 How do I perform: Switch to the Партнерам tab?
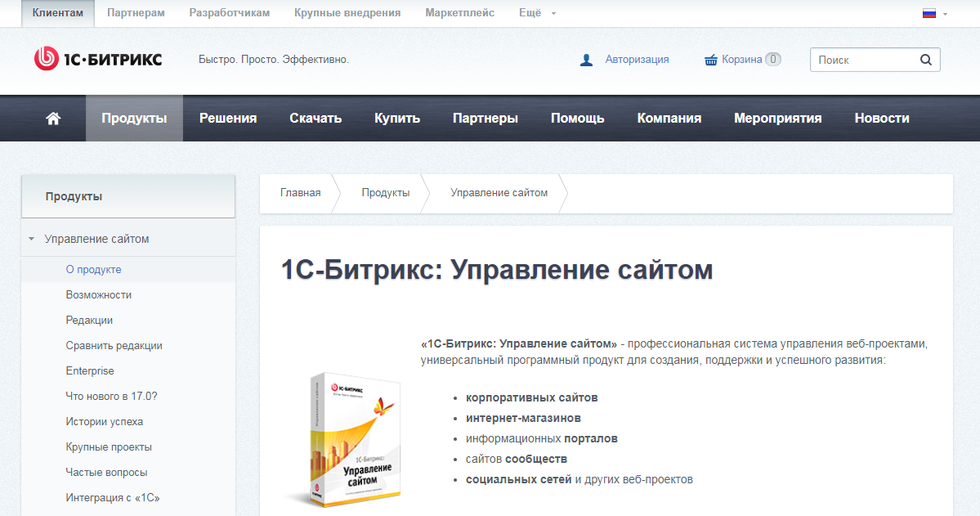click(136, 12)
